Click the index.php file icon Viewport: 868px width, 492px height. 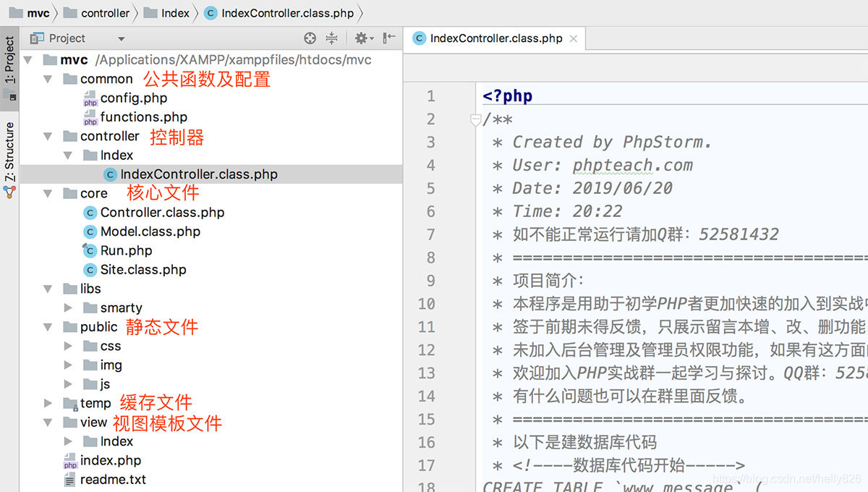pyautogui.click(x=70, y=461)
